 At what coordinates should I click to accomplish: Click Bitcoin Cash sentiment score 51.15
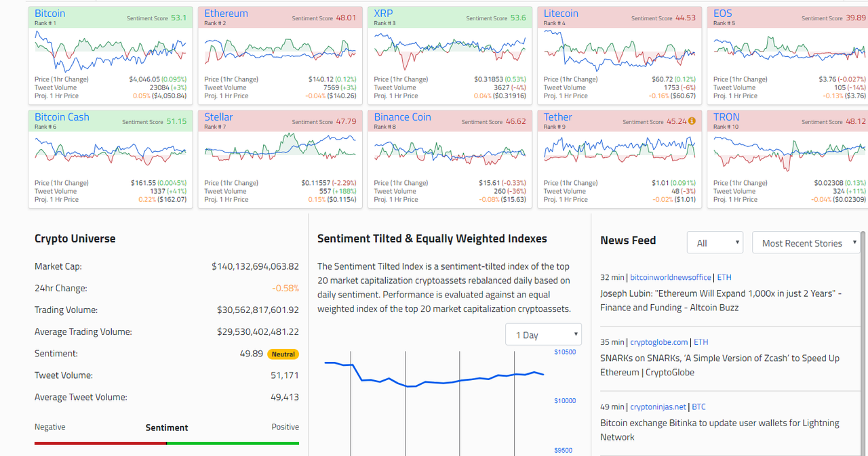[176, 121]
